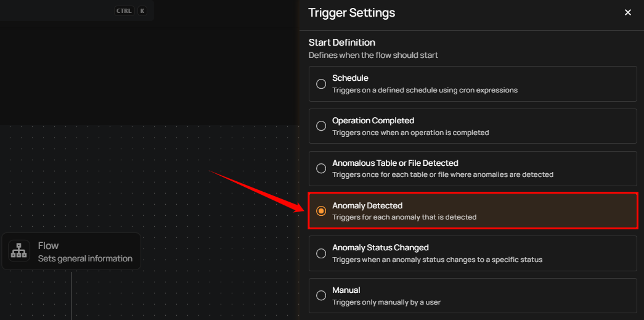Click "Triggers for each anomaly that is detected" description
The image size is (644, 320).
tap(404, 217)
